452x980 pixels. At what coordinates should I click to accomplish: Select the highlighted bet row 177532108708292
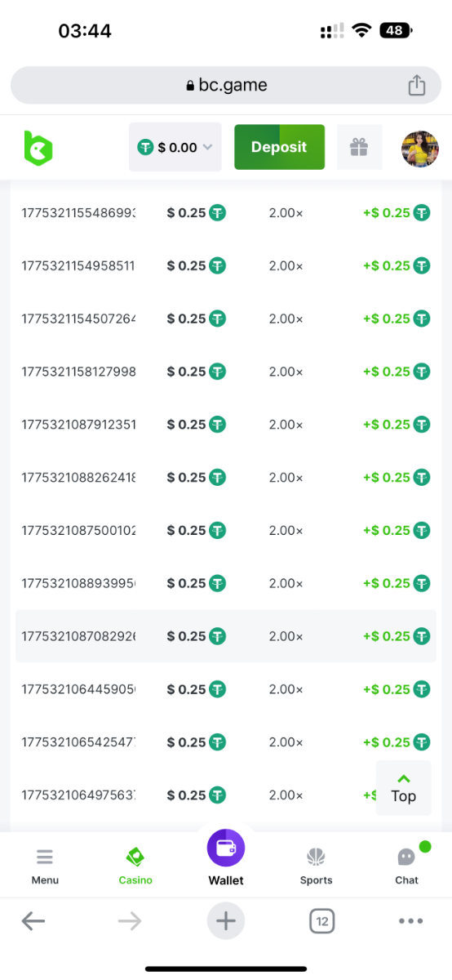tap(226, 636)
